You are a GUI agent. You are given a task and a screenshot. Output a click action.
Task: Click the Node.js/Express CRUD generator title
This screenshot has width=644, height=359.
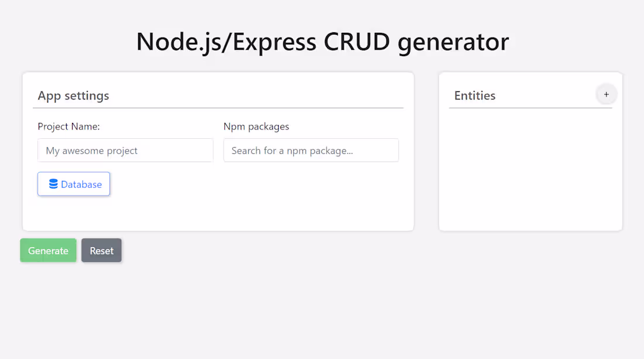click(x=321, y=42)
